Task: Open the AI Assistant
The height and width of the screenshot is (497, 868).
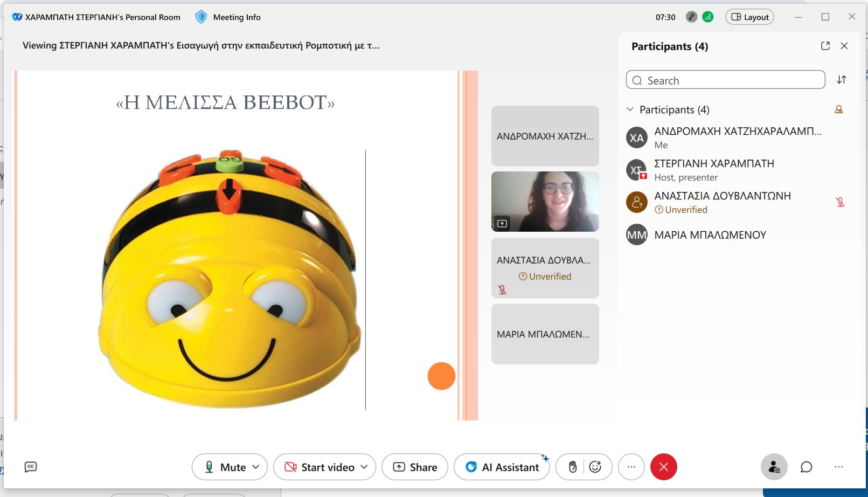Action: tap(502, 467)
